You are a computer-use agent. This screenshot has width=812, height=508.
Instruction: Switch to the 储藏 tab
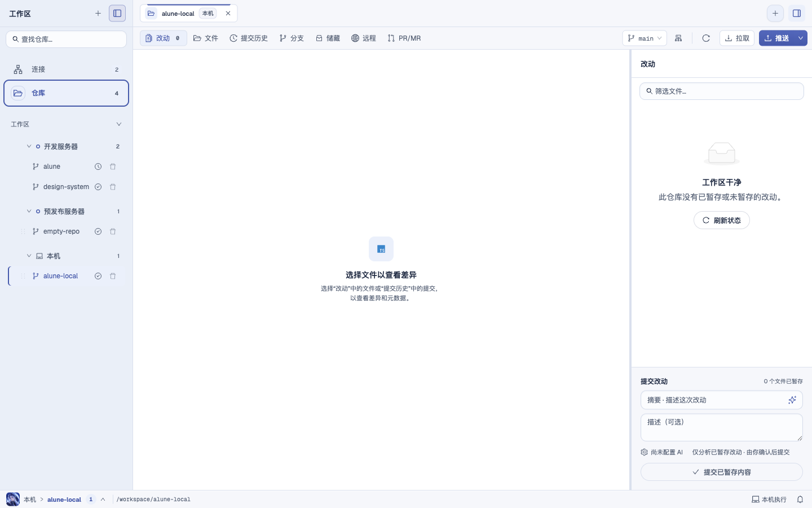tap(328, 38)
